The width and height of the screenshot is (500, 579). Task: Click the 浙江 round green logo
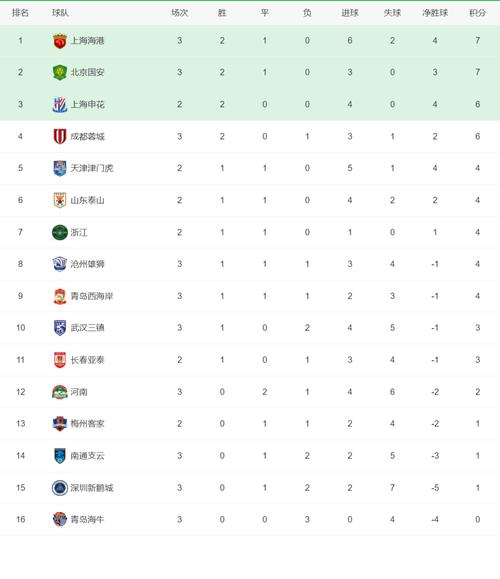pos(59,232)
